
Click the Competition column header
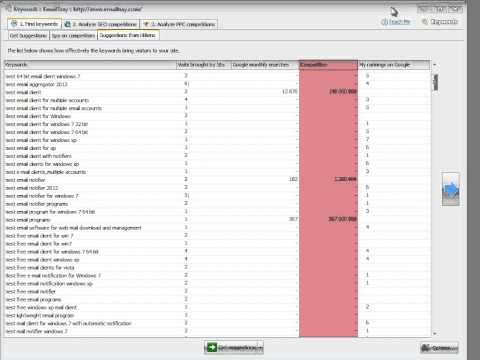[x=328, y=65]
